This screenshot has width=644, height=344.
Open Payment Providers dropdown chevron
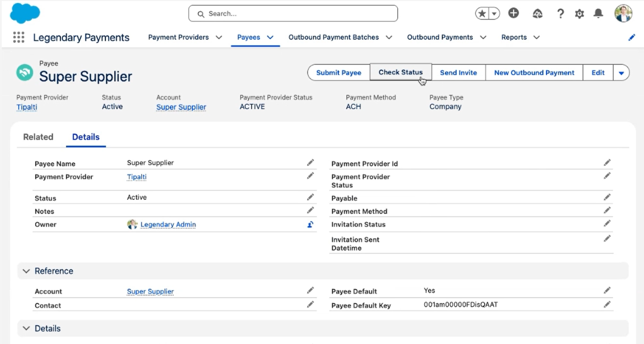pyautogui.click(x=219, y=38)
